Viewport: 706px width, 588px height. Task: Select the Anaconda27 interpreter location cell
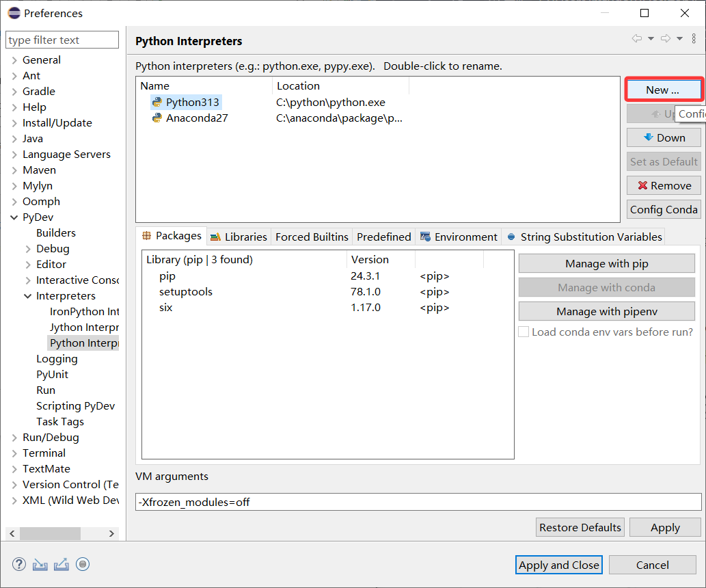(339, 118)
